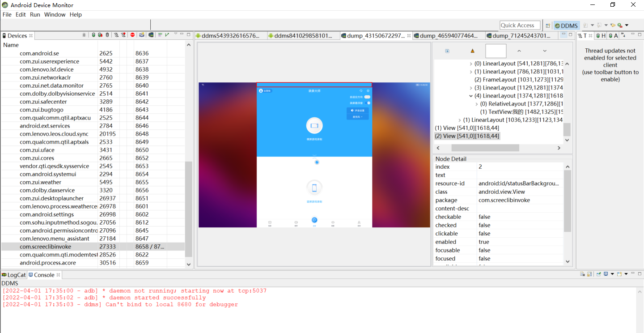
Task: Click the Pin Console icon
Action: coord(599,274)
